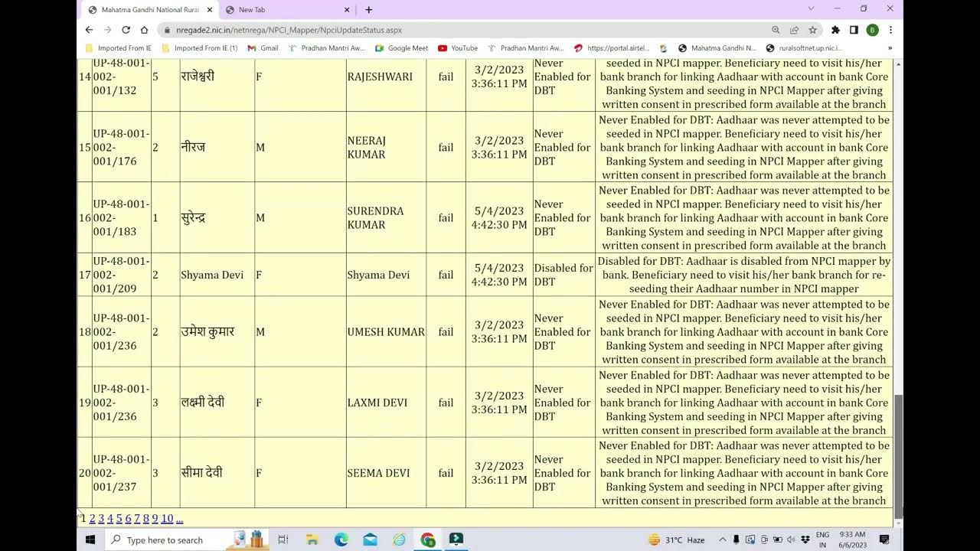Reload the current page

point(126,30)
